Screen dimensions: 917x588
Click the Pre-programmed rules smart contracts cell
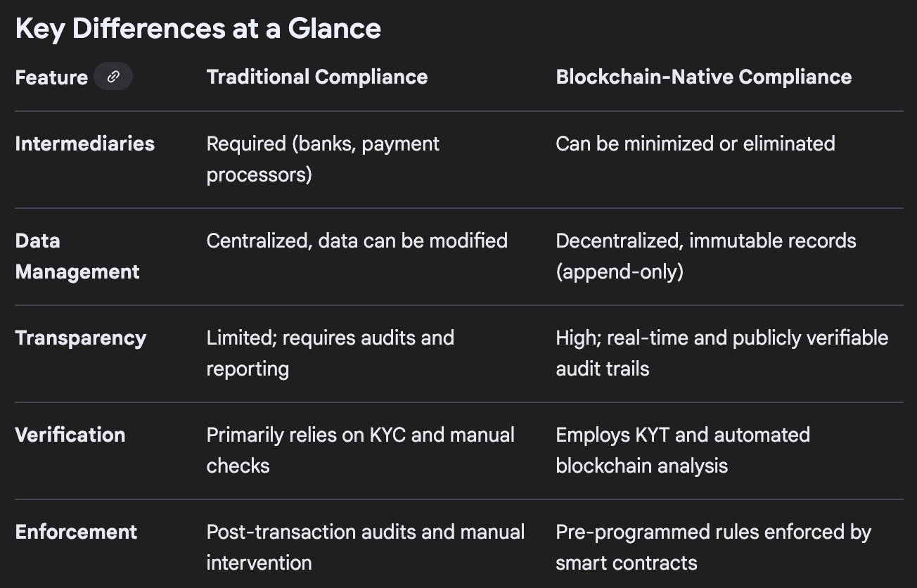point(713,547)
